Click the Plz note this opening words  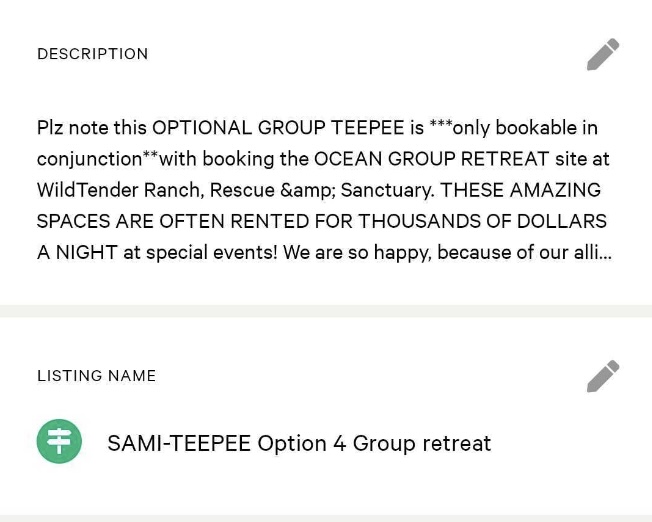click(92, 128)
